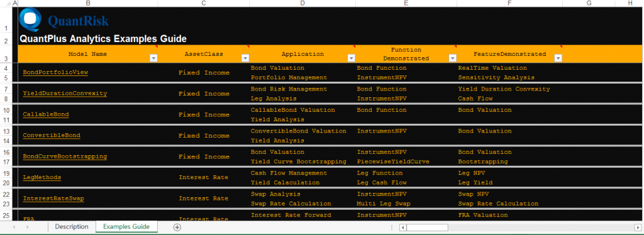Viewport: 644px width, 235px height.
Task: Add a new sheet with plus icon
Action: (x=177, y=227)
